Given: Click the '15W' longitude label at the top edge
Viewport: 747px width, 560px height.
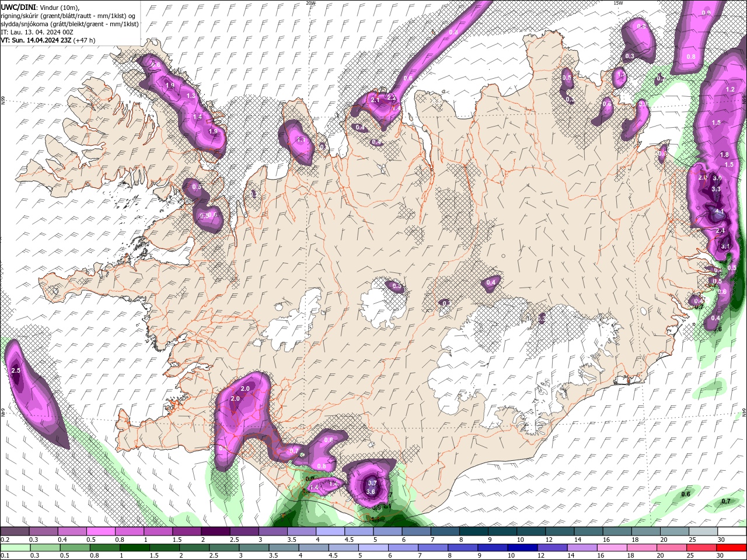Looking at the screenshot, I should 618,3.
